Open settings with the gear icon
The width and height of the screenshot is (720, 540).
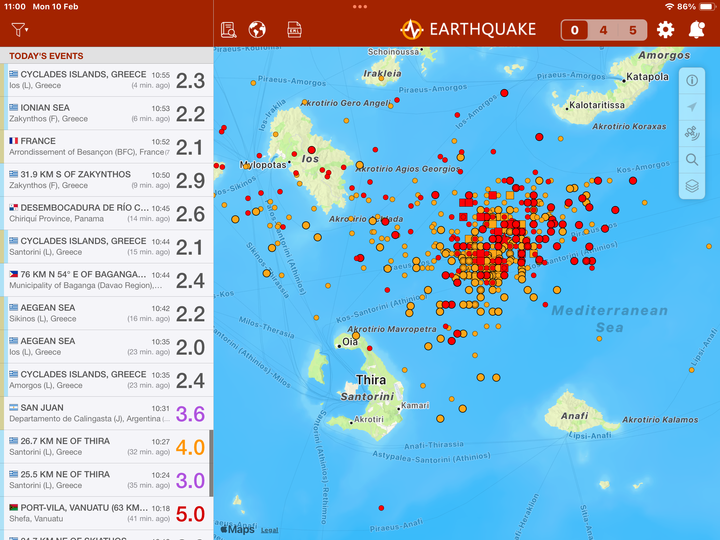tap(665, 30)
